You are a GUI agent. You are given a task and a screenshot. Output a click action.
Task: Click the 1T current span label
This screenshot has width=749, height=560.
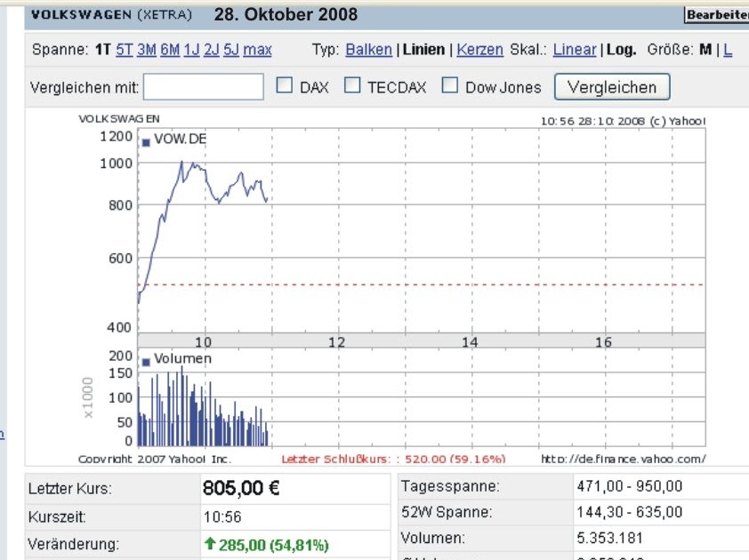pos(102,49)
